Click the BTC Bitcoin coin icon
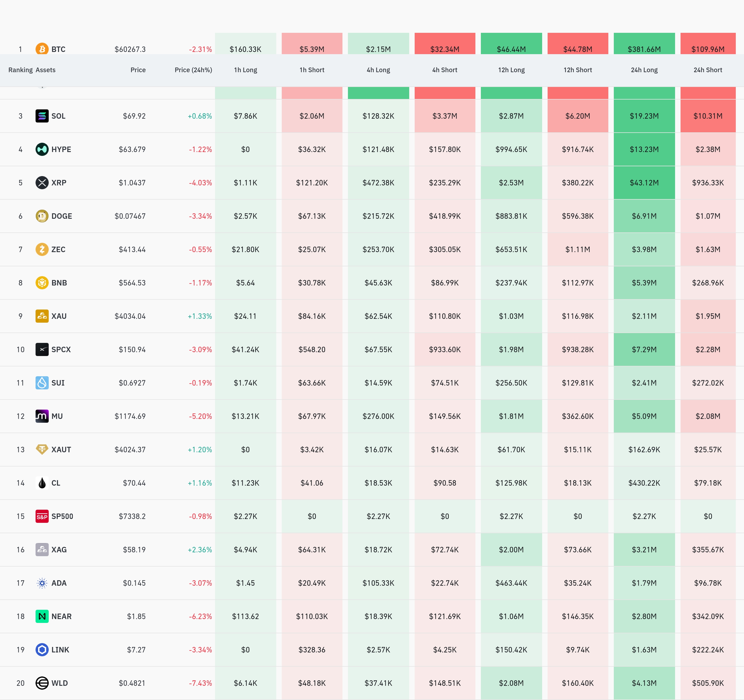744x700 pixels. (x=42, y=49)
